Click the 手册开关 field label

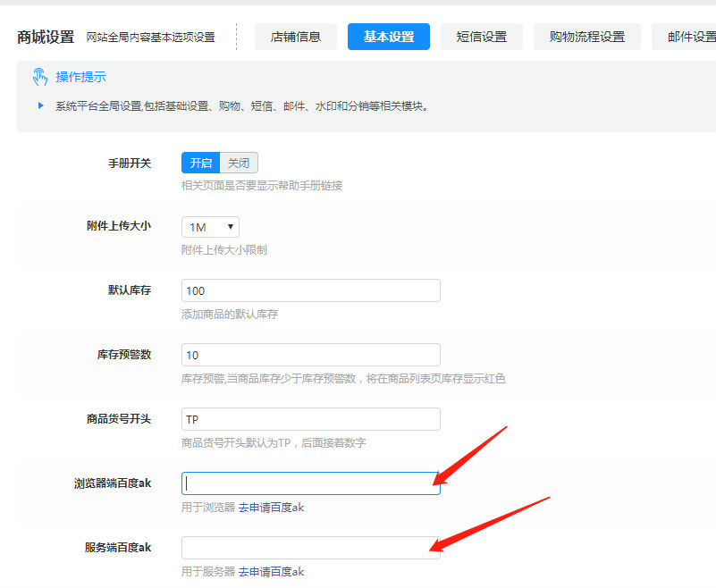(130, 164)
